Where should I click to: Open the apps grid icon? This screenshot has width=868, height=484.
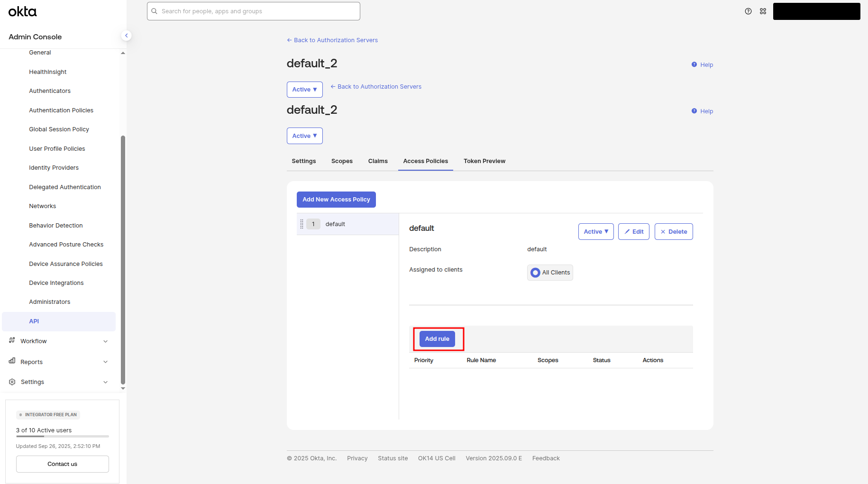click(x=763, y=11)
